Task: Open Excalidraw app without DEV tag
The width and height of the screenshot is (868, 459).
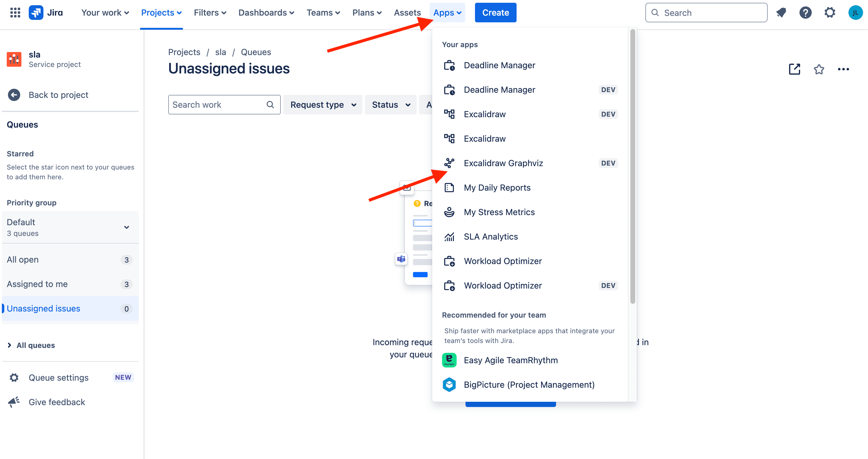Action: click(x=530, y=139)
